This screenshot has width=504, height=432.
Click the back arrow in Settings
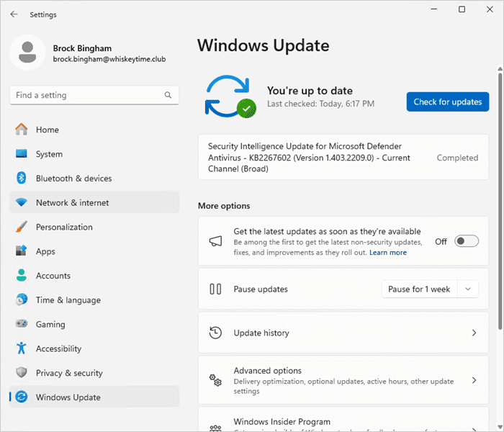click(x=14, y=14)
